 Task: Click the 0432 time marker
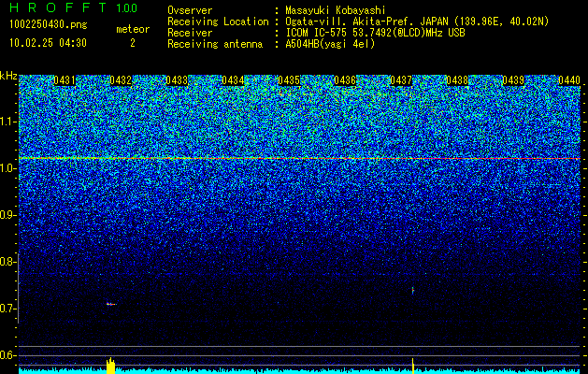point(121,80)
